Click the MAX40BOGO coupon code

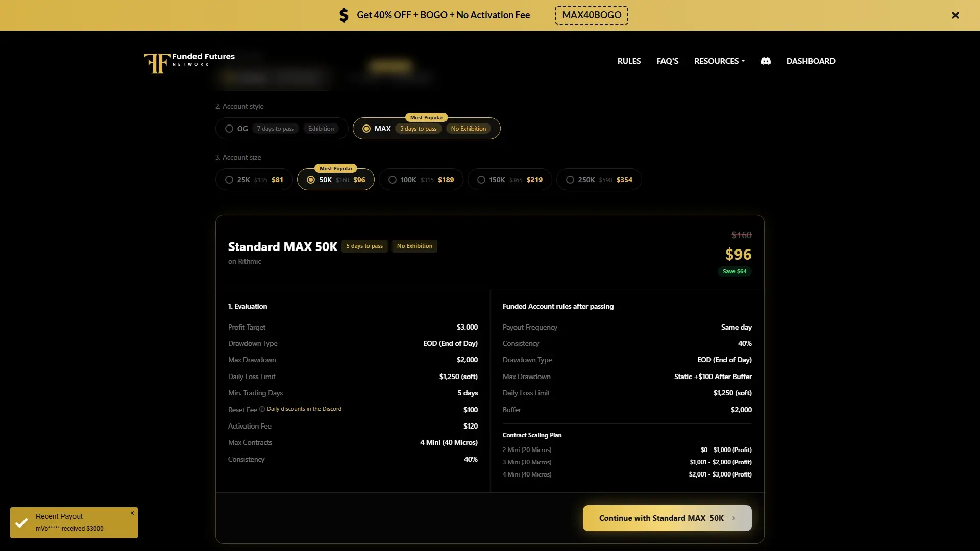tap(591, 15)
